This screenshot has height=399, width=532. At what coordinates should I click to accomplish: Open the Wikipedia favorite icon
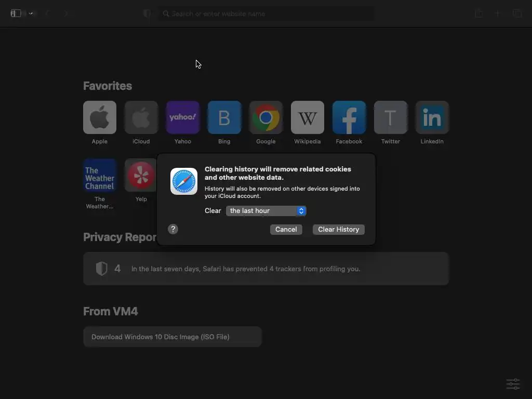308,117
